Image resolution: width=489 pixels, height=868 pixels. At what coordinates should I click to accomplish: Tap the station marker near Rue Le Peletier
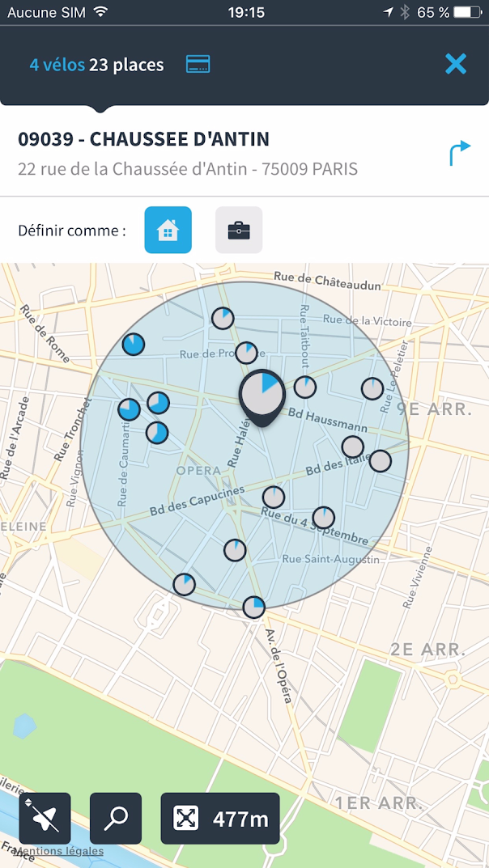click(x=372, y=389)
